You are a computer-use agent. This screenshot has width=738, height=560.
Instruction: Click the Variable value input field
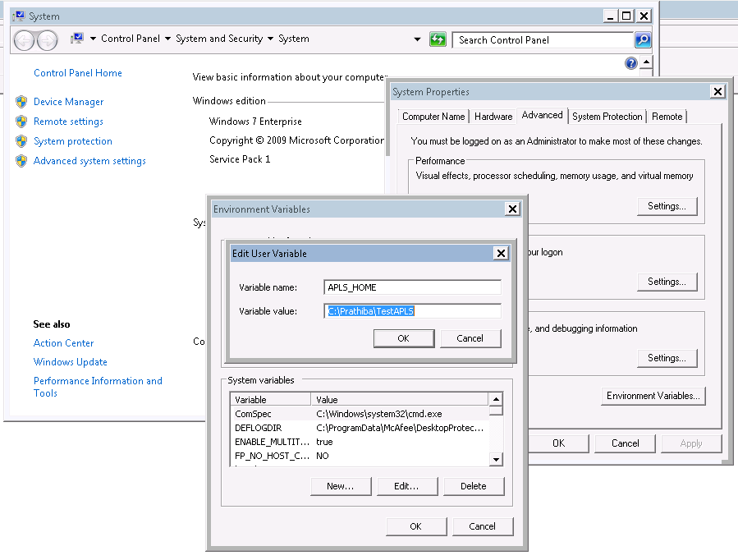pyautogui.click(x=412, y=310)
